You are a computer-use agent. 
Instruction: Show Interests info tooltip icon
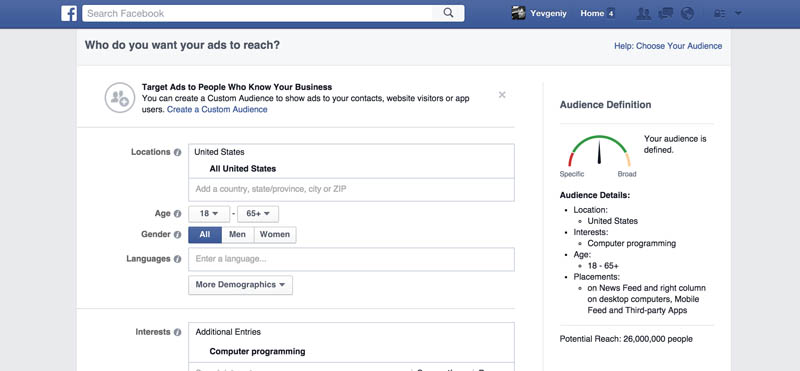click(178, 332)
